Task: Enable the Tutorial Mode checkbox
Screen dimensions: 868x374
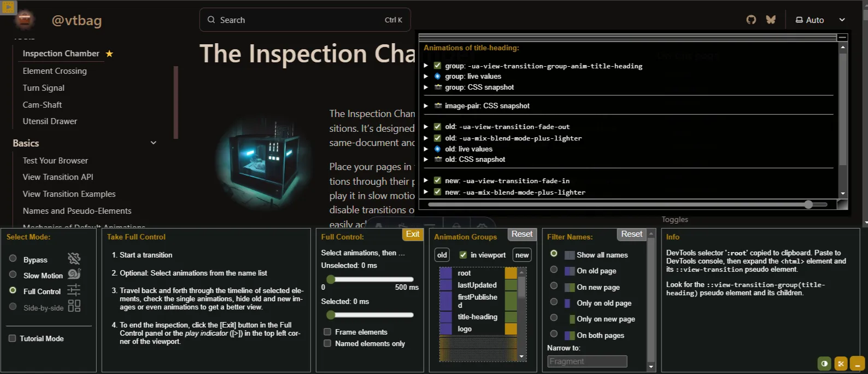Action: click(12, 338)
